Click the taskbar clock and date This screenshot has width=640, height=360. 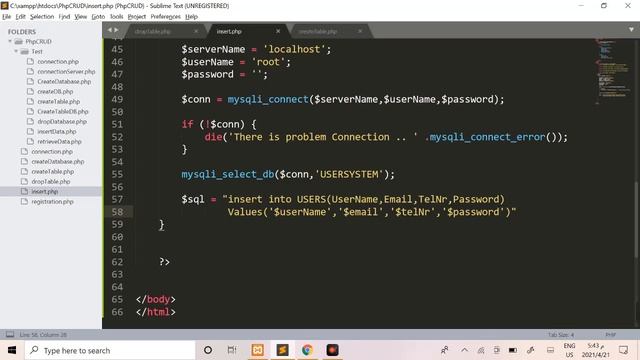point(595,350)
